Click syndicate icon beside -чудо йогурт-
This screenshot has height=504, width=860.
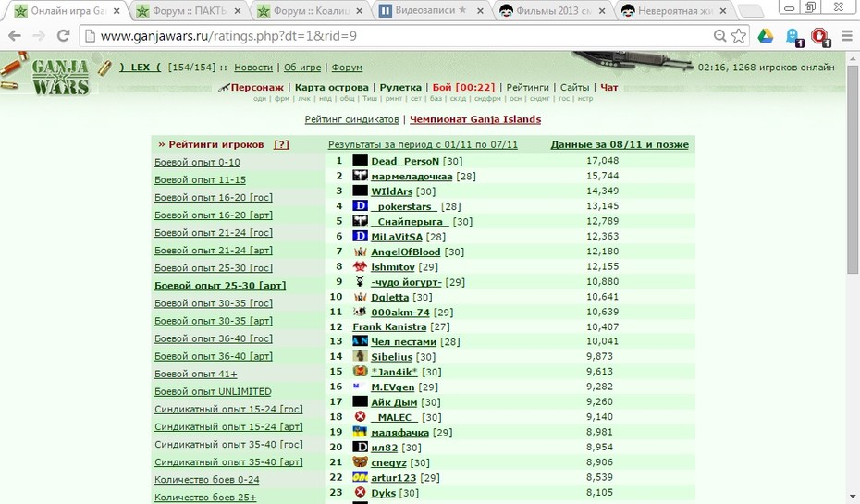click(x=360, y=281)
